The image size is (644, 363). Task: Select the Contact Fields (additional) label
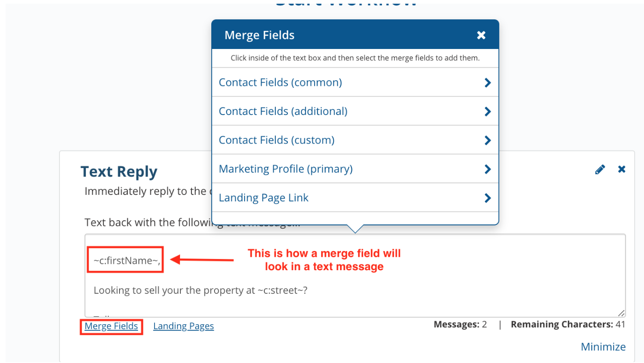[283, 111]
